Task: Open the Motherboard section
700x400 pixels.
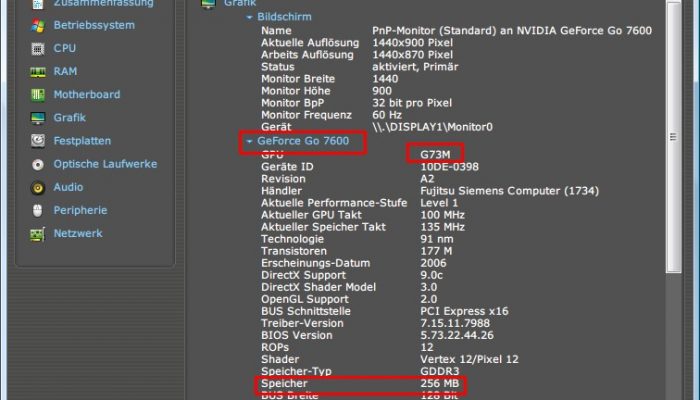Action: point(87,95)
